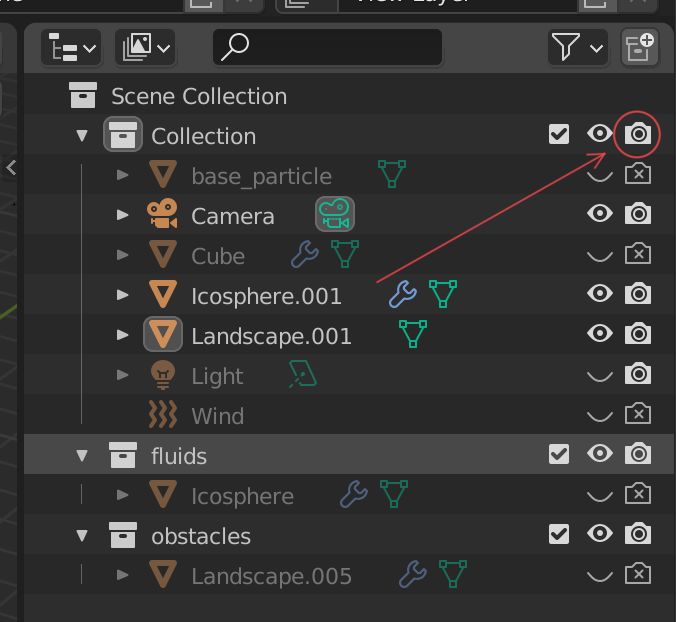The image size is (676, 622).
Task: Hide Icosphere.001 in viewport
Action: pos(599,293)
